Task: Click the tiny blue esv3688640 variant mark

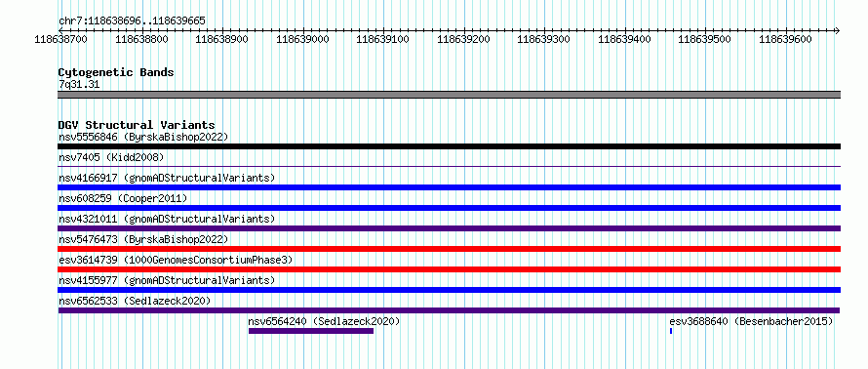Action: 671,331
